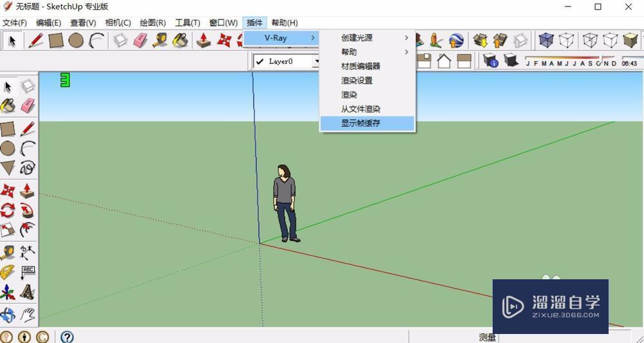Image resolution: width=644 pixels, height=343 pixels.
Task: Click the month shadow date slider
Action: 571,60
